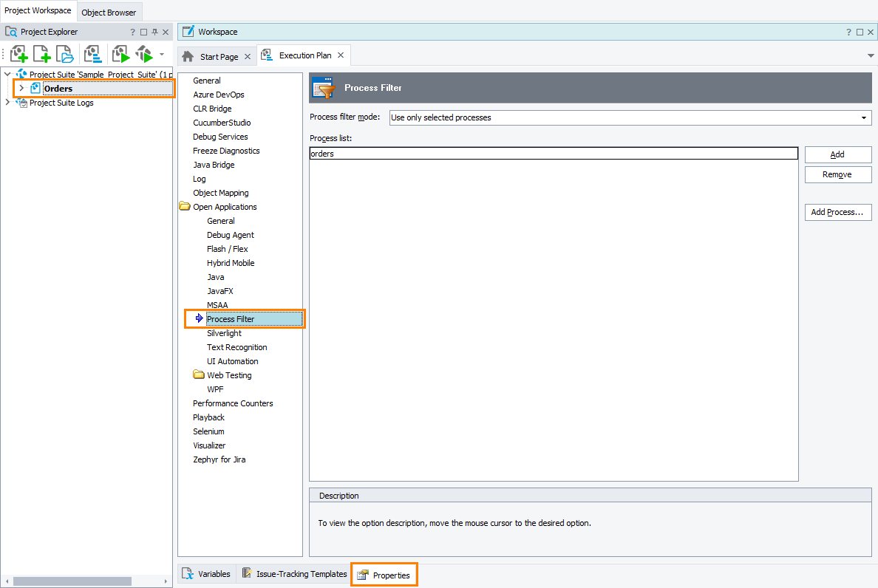Screen dimensions: 878x588
Task: Expand the Orders project in Project Explorer
Action: (x=22, y=88)
